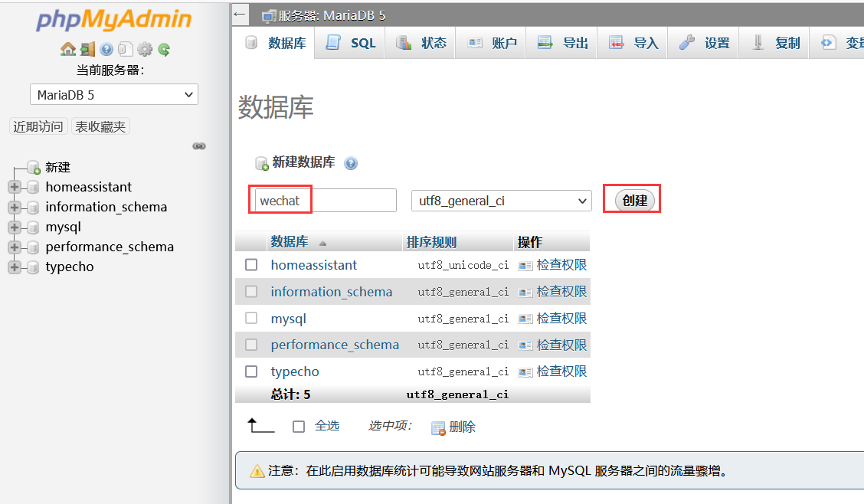
Task: Select typecho in the navigation tree
Action: click(70, 267)
